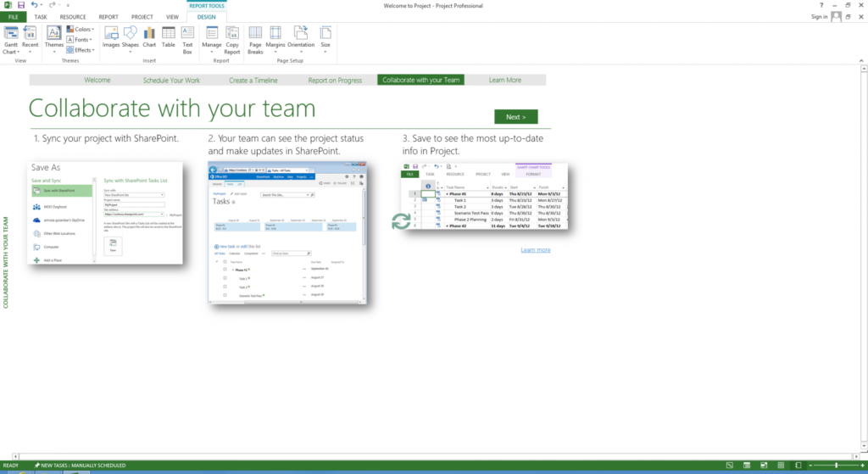Switch to the VIEW ribbon tab
868x474 pixels.
[172, 17]
